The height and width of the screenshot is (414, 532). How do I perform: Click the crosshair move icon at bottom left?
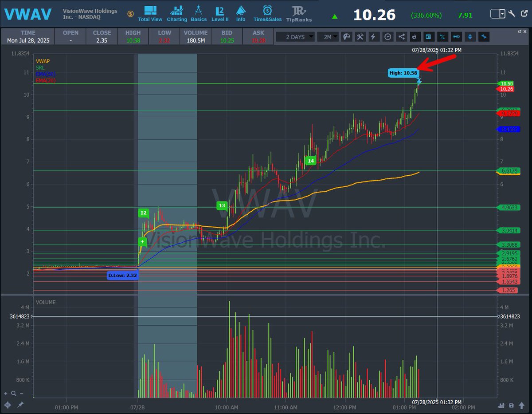pos(7,405)
